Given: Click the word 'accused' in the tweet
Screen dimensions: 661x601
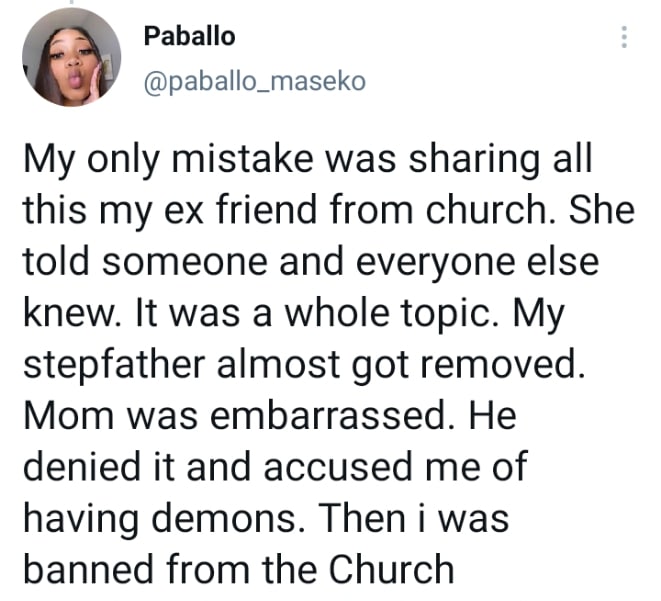Looking at the screenshot, I should 337,466.
